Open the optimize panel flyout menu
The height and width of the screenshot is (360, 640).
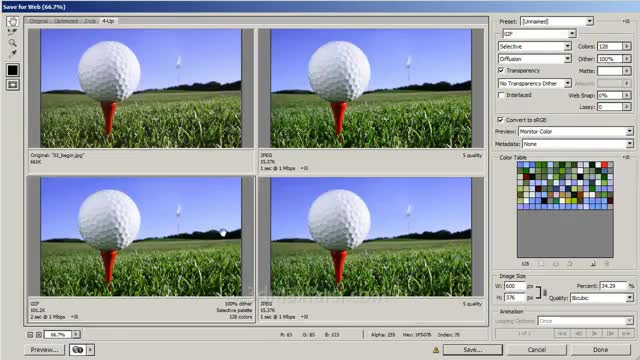click(x=626, y=21)
